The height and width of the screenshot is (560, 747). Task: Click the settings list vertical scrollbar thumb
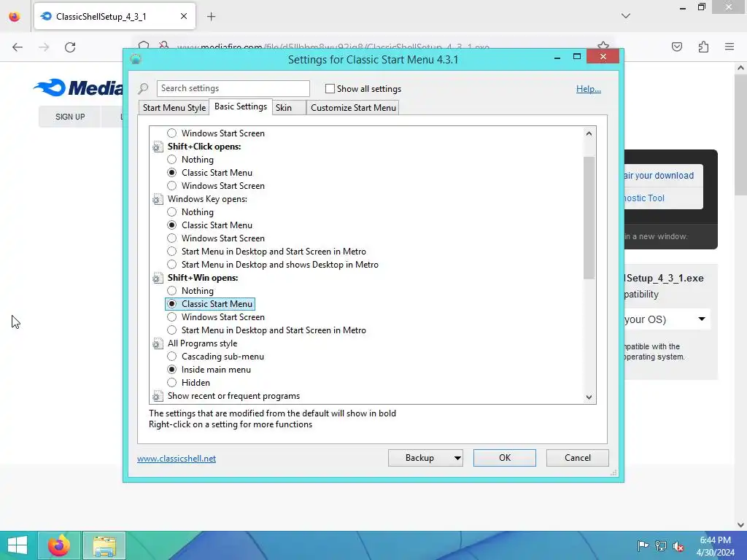click(589, 217)
